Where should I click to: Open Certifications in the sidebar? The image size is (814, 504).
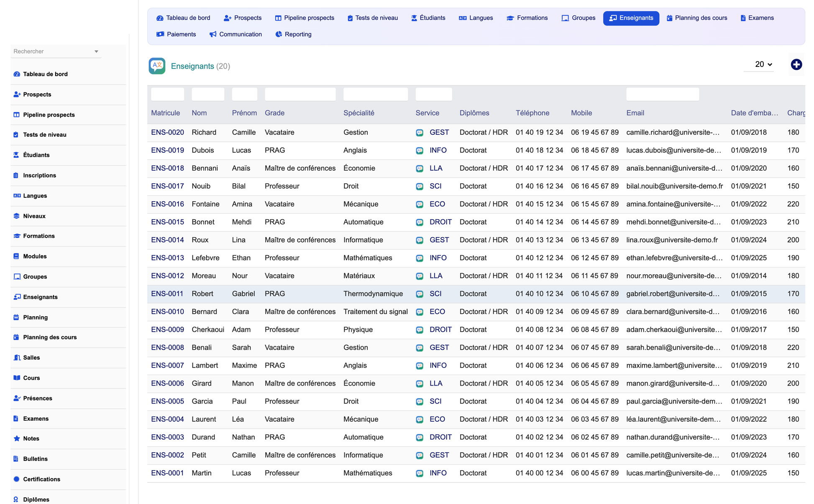[x=68, y=479]
